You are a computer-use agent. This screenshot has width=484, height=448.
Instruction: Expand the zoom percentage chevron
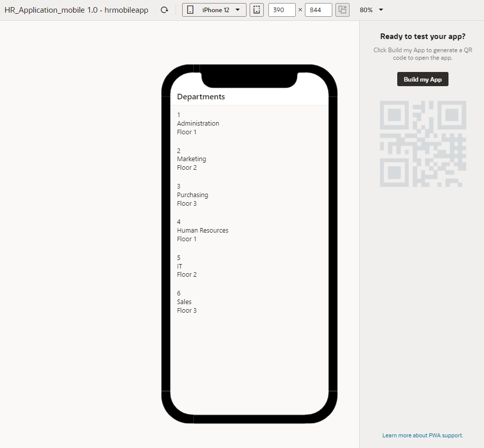point(381,10)
